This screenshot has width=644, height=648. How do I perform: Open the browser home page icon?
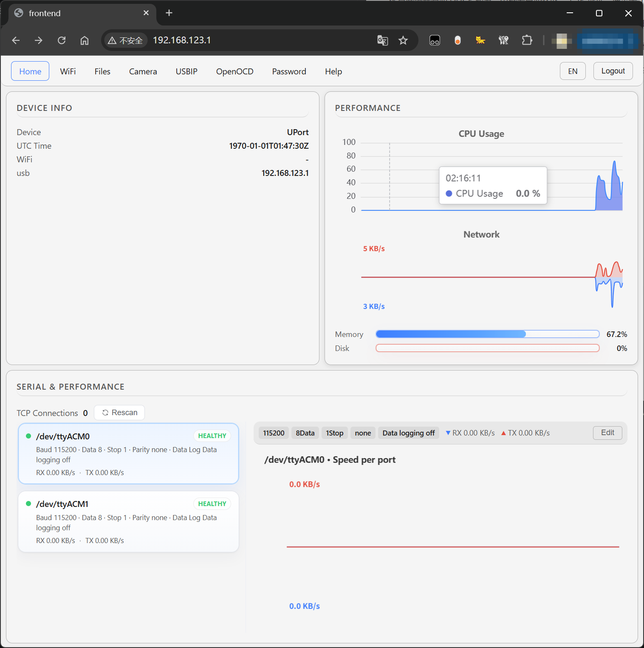(x=85, y=40)
